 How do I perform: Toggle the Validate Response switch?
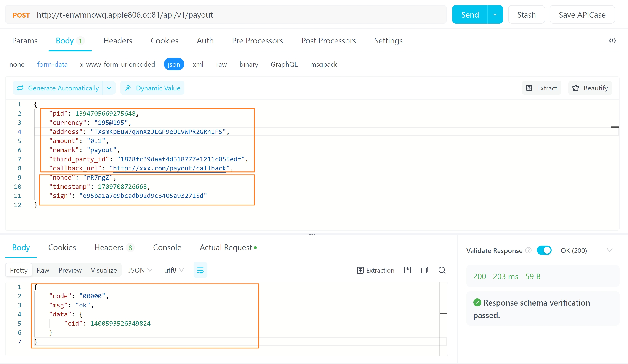[x=544, y=250]
